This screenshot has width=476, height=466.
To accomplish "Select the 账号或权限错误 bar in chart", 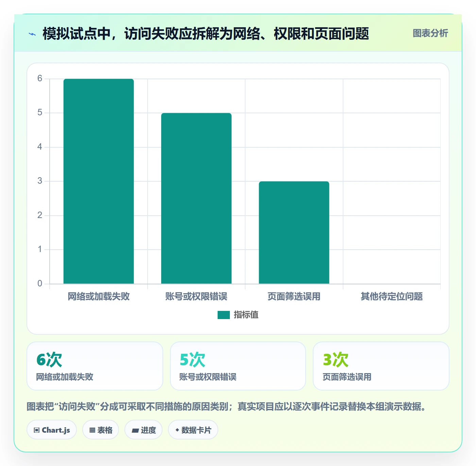I will (196, 198).
